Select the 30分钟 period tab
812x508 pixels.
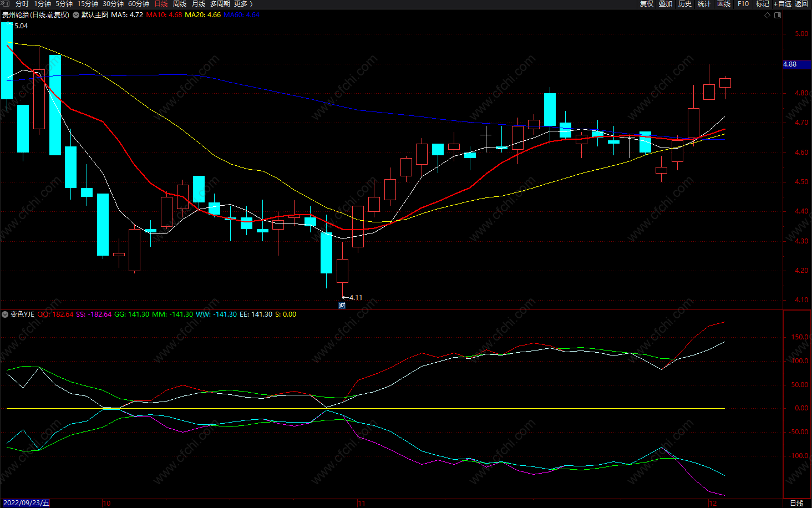pos(113,4)
